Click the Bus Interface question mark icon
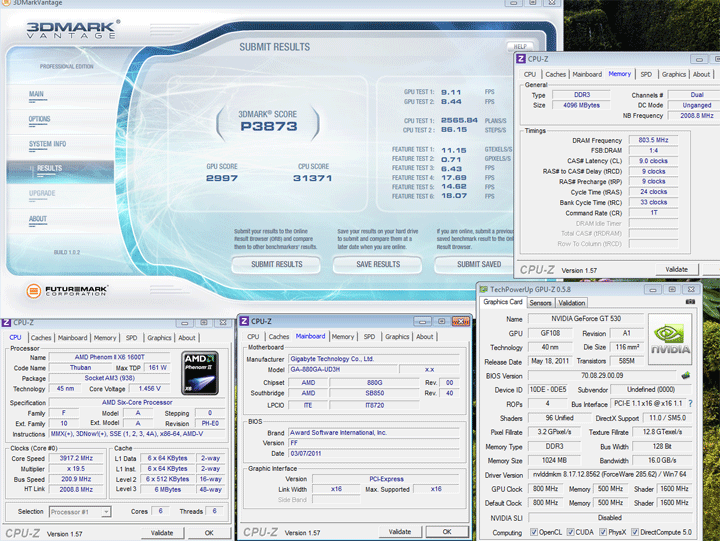720x541 pixels. [689, 402]
